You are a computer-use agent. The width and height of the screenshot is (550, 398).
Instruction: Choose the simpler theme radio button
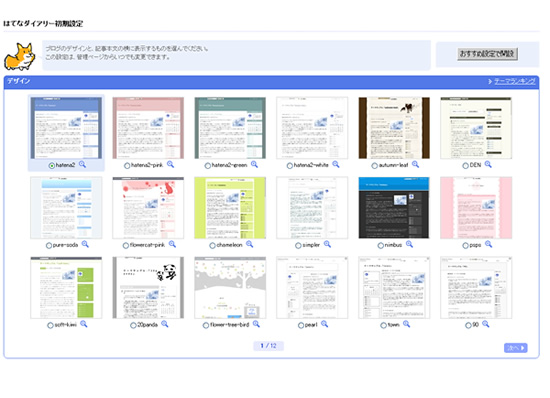298,245
